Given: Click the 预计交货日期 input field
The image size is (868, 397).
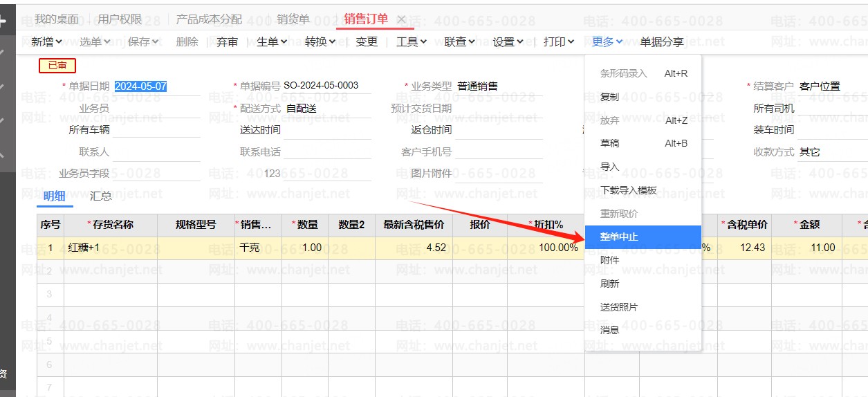Looking at the screenshot, I should coord(498,108).
